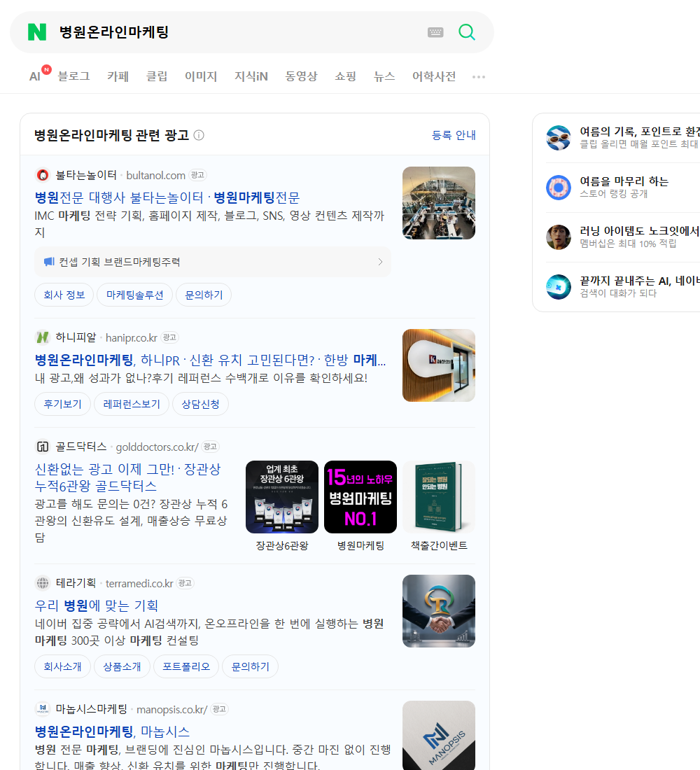The image size is (700, 770).
Task: Open the 책출간이벤트 book thumbnail
Action: coord(439,497)
